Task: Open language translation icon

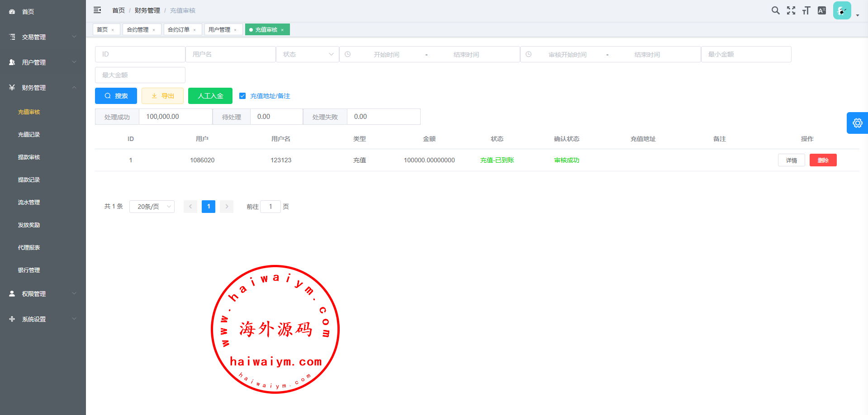Action: click(822, 10)
